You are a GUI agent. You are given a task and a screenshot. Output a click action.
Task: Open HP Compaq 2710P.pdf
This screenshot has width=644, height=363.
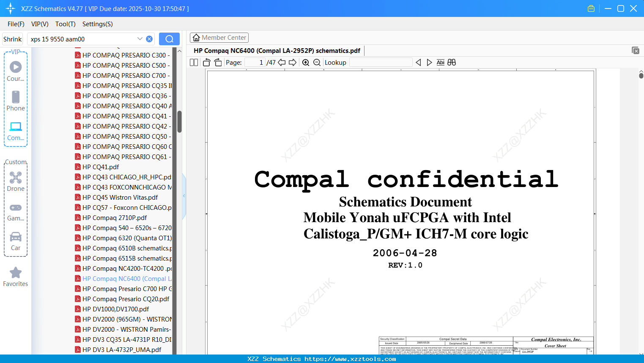click(111, 217)
